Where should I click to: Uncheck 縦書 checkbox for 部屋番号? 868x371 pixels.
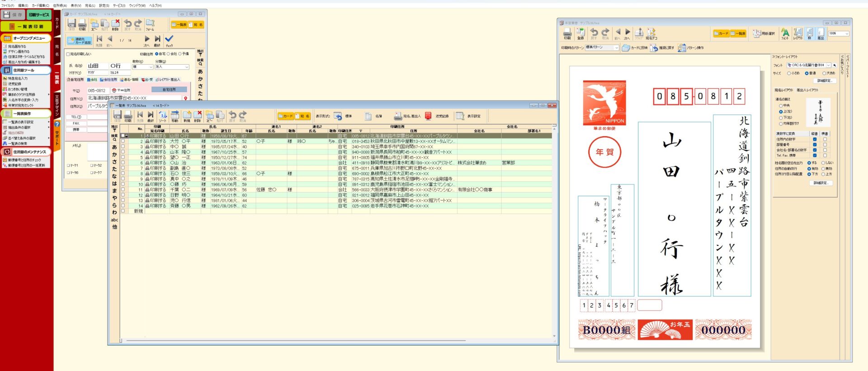click(x=815, y=145)
